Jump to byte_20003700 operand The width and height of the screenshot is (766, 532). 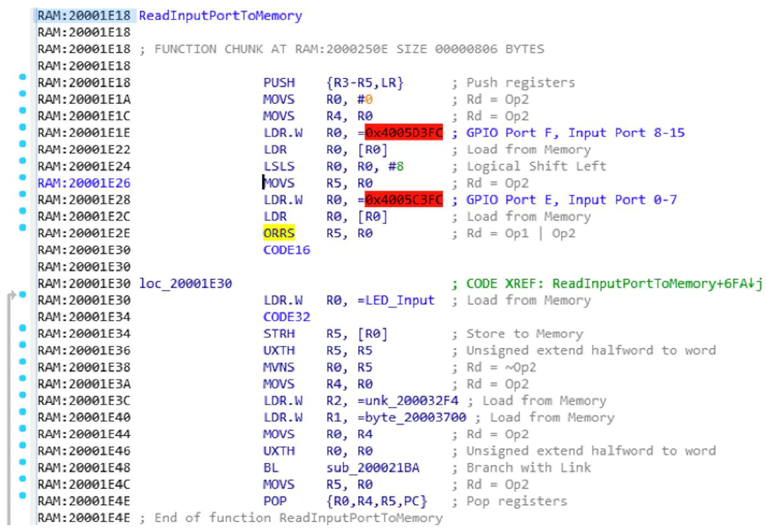tap(415, 417)
